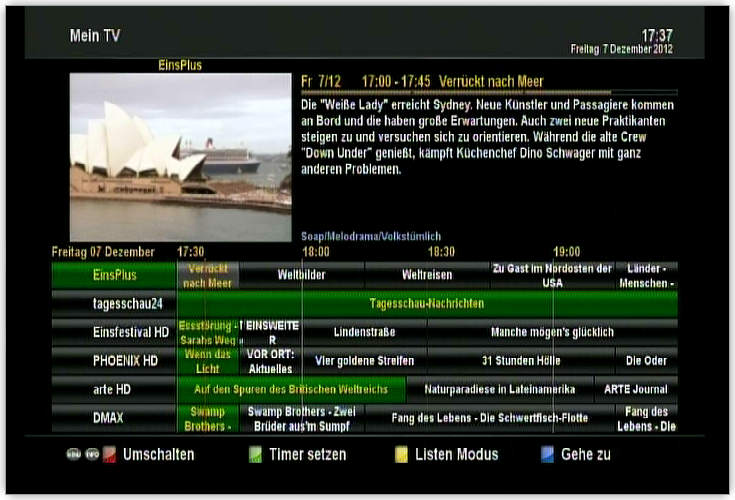Jump to the 19:00 timeline marker
This screenshot has height=500, width=735.
point(566,252)
